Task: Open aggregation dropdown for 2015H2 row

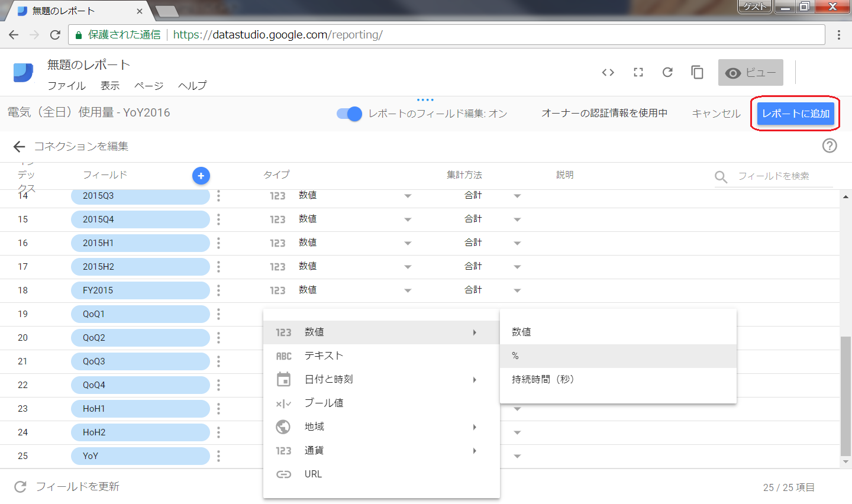Action: pyautogui.click(x=517, y=267)
